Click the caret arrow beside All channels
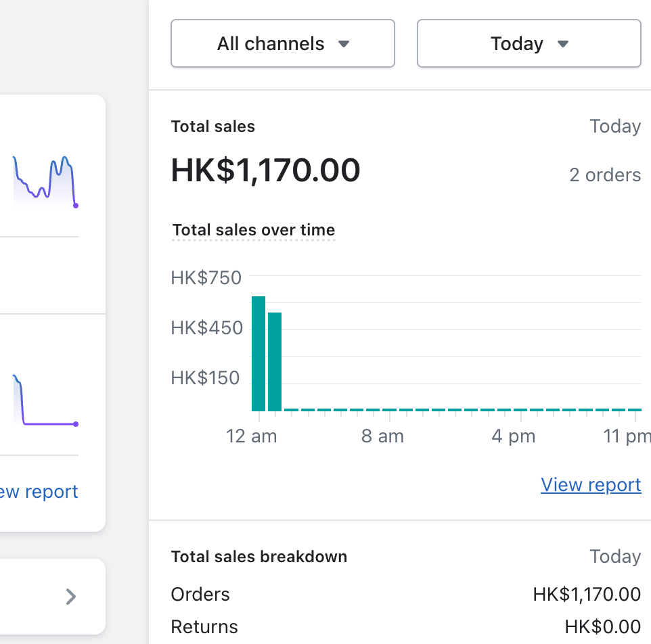Image resolution: width=651 pixels, height=644 pixels. tap(344, 45)
